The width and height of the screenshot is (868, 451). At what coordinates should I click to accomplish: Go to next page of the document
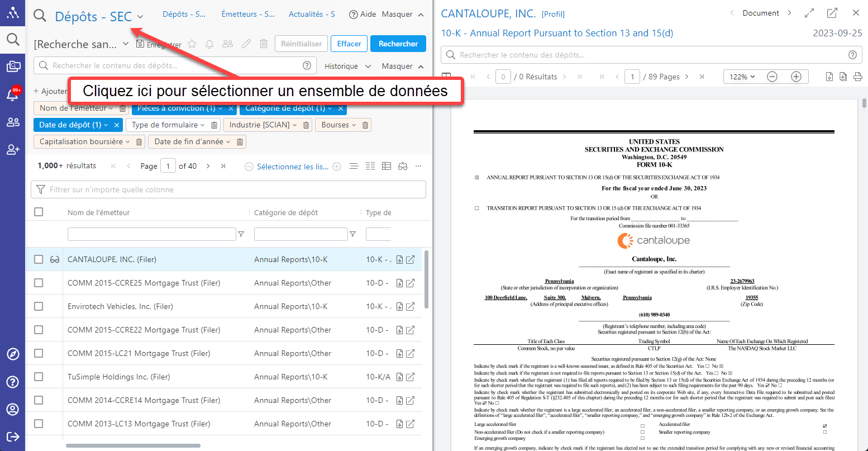point(686,77)
